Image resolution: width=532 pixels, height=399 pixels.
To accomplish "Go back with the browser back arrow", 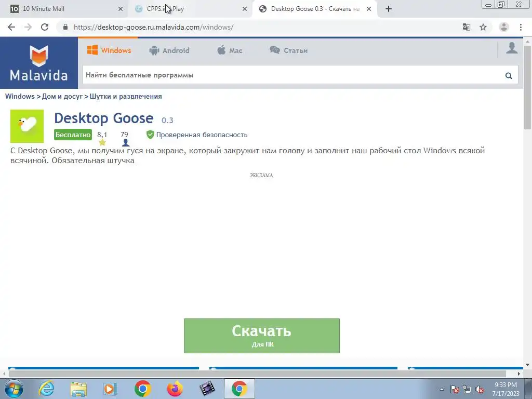I will tap(11, 27).
